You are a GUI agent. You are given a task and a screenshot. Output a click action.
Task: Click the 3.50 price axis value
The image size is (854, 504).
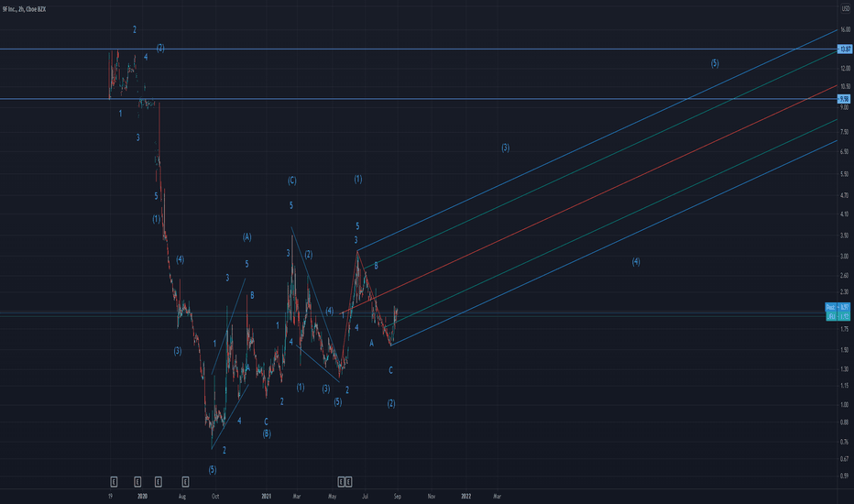coord(845,236)
